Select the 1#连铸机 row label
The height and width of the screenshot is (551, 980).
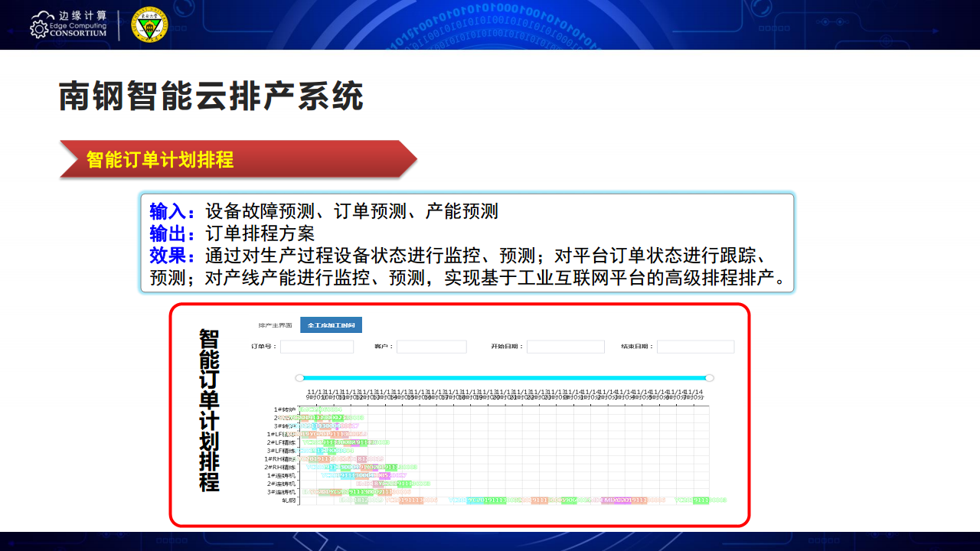[x=283, y=475]
